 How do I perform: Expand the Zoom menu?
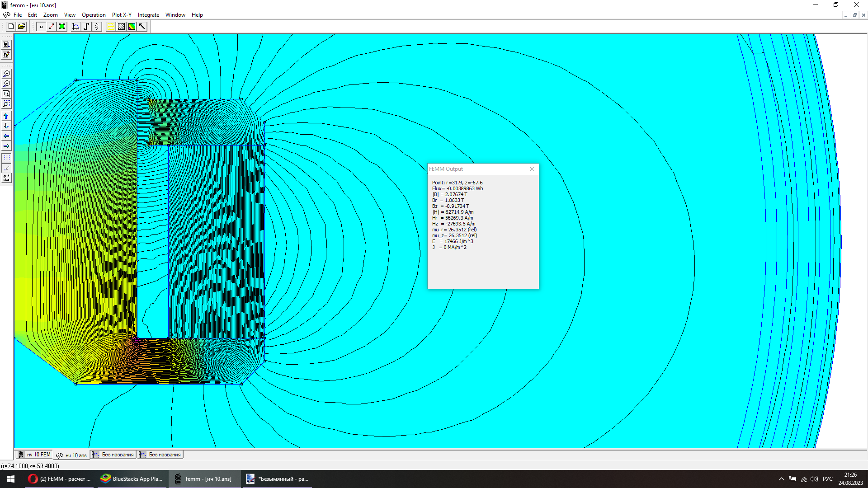(50, 15)
